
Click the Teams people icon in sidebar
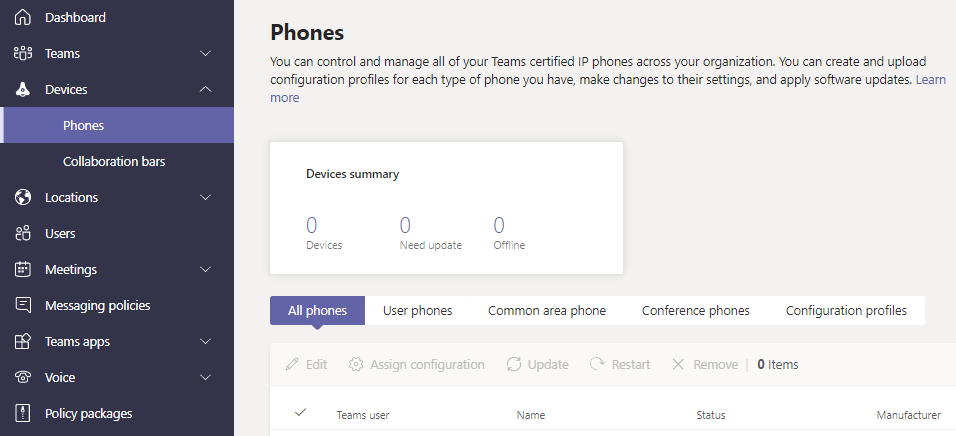[x=23, y=53]
